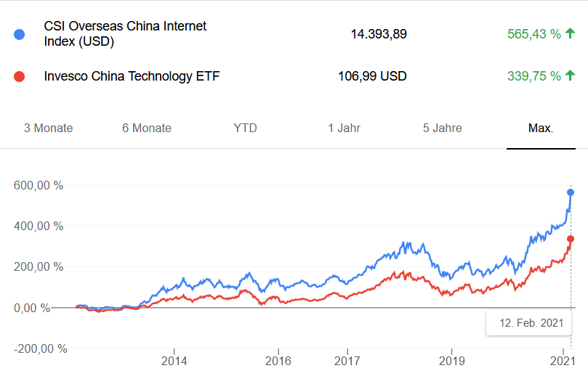Click the 12. Feb. 2021 date tooltip
The image size is (588, 384).
click(x=528, y=322)
